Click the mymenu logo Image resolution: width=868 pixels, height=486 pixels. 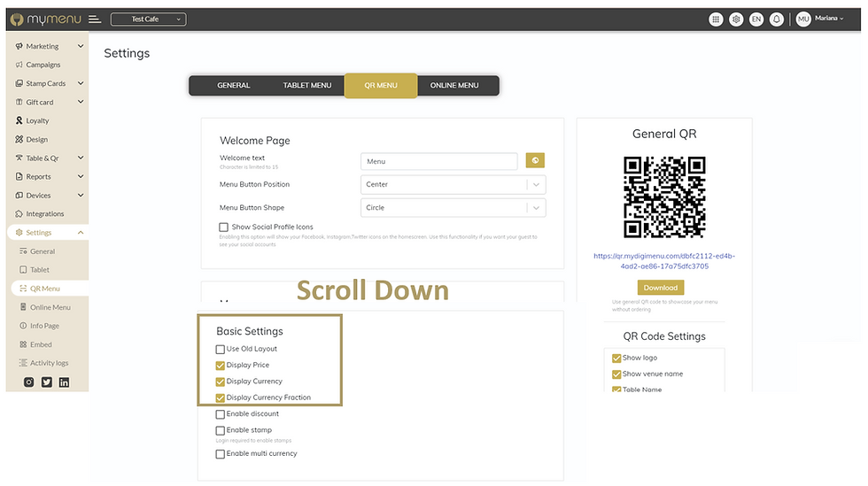coord(46,19)
